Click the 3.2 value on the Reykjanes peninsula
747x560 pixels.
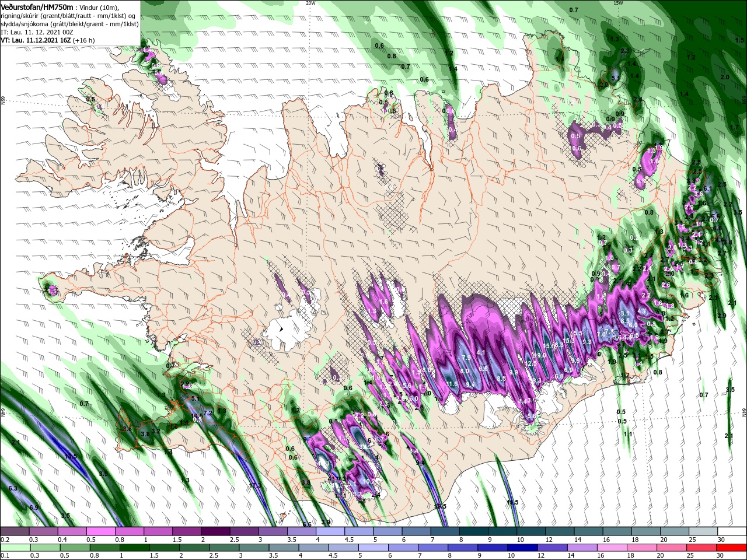click(156, 432)
